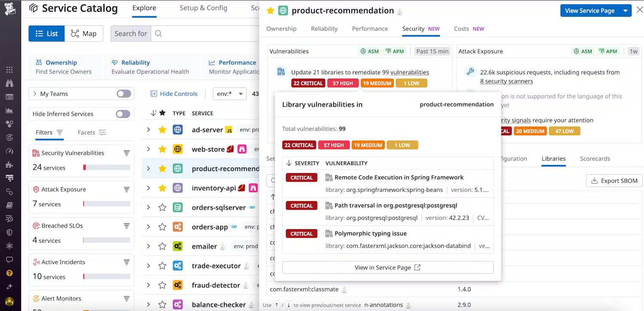Expand the fraud-detector row
This screenshot has width=644, height=311.
148,285
